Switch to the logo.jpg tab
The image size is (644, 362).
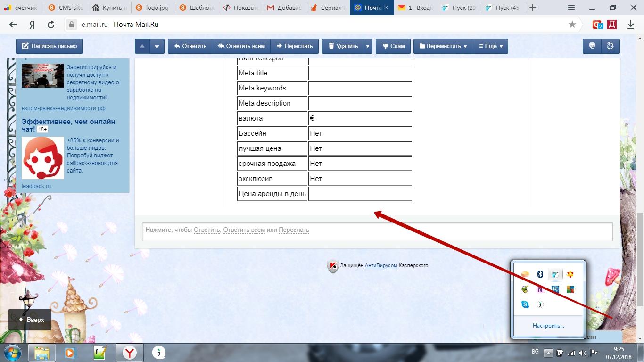click(x=152, y=8)
